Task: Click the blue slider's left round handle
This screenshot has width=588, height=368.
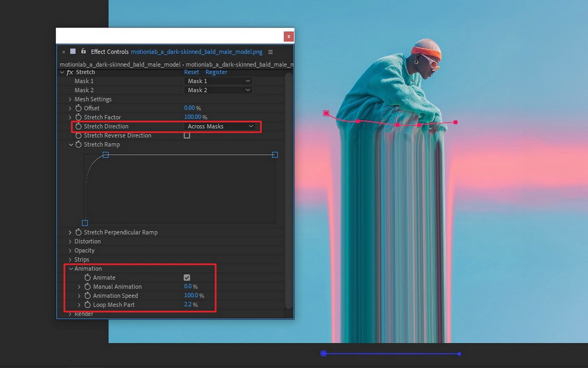Action: [x=323, y=353]
